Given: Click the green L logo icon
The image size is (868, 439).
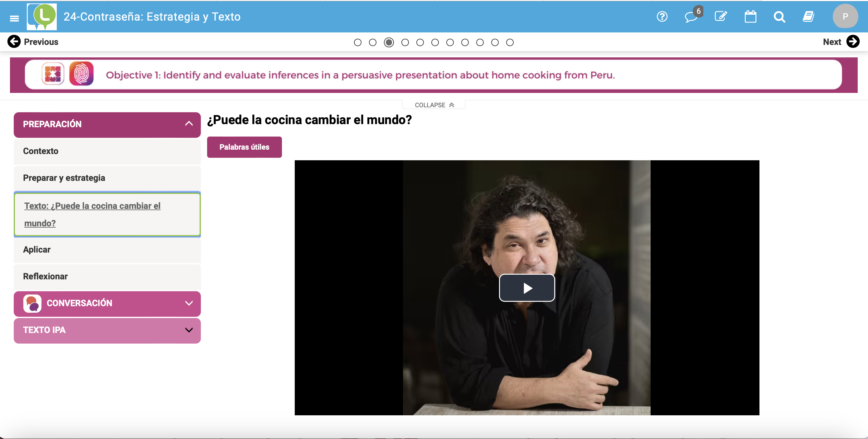Looking at the screenshot, I should (x=42, y=17).
